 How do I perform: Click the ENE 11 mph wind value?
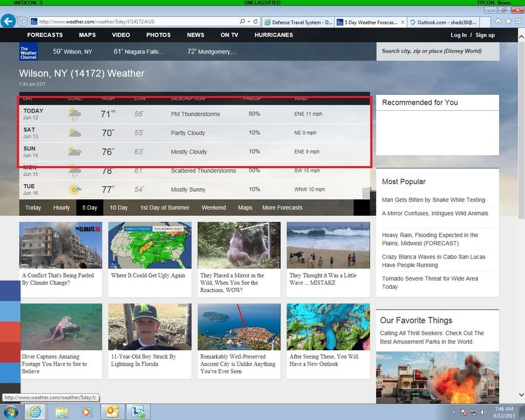coord(308,114)
